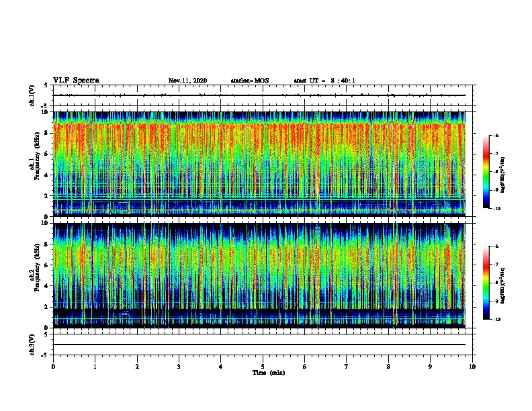Click the "2" kHz tick on ch.2 axis
532x411 pixels.
pos(46,307)
